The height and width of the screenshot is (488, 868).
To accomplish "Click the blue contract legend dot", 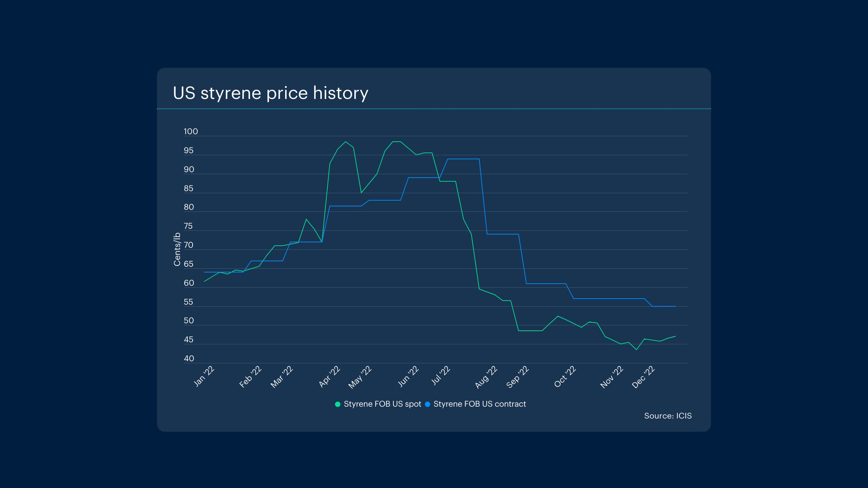I will pyautogui.click(x=428, y=404).
